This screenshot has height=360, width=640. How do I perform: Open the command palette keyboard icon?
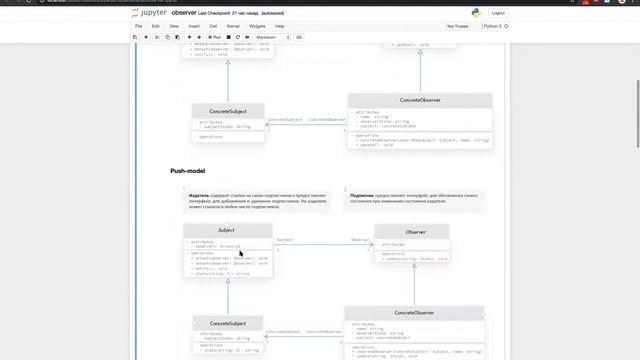(299, 37)
